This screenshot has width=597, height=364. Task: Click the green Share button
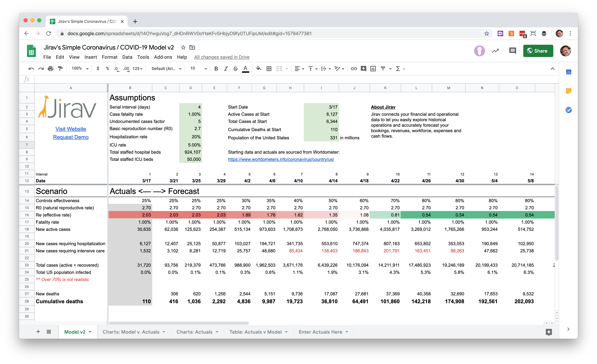[538, 51]
